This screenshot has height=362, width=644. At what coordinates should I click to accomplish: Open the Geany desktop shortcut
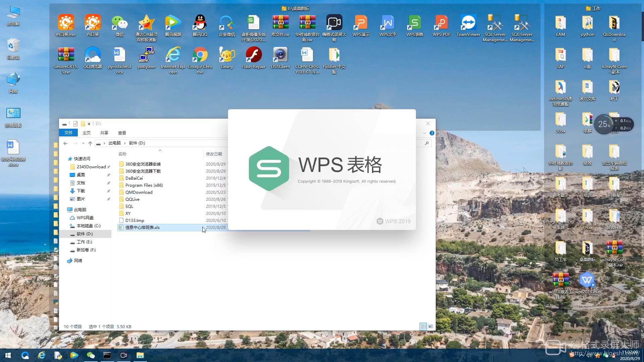[227, 58]
